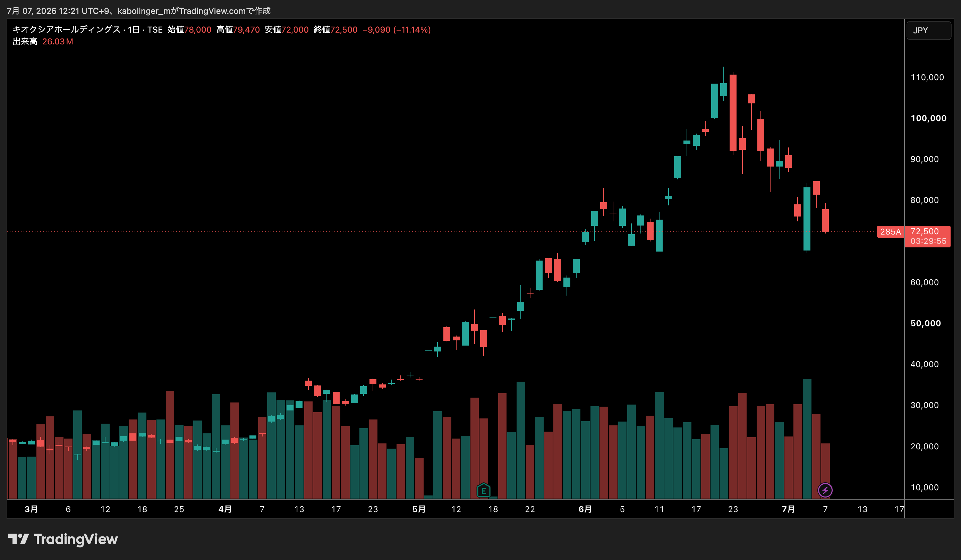Click the 80,000 price axis label
Viewport: 961px width, 560px height.
coord(924,200)
